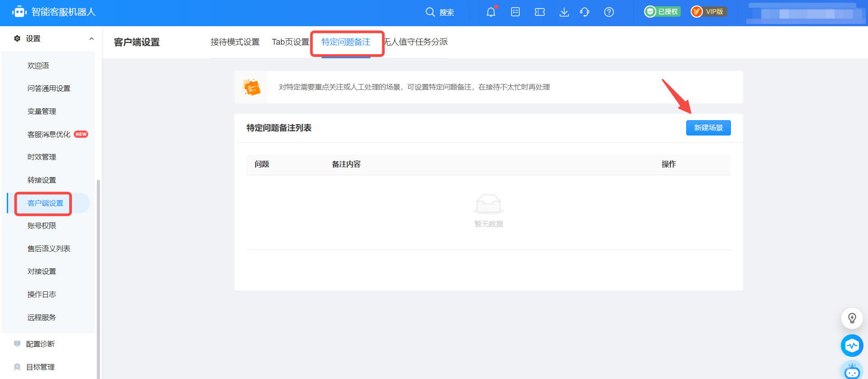This screenshot has width=868, height=379.
Task: Open 转接设置 in the sidebar
Action: click(42, 180)
